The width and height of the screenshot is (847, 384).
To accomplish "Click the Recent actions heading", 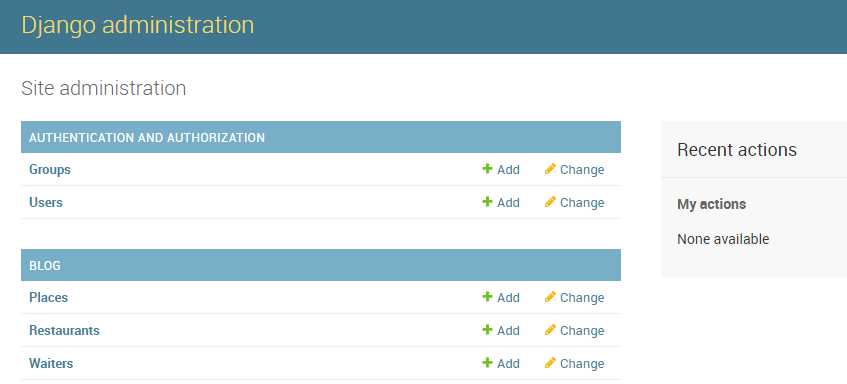I will point(737,150).
